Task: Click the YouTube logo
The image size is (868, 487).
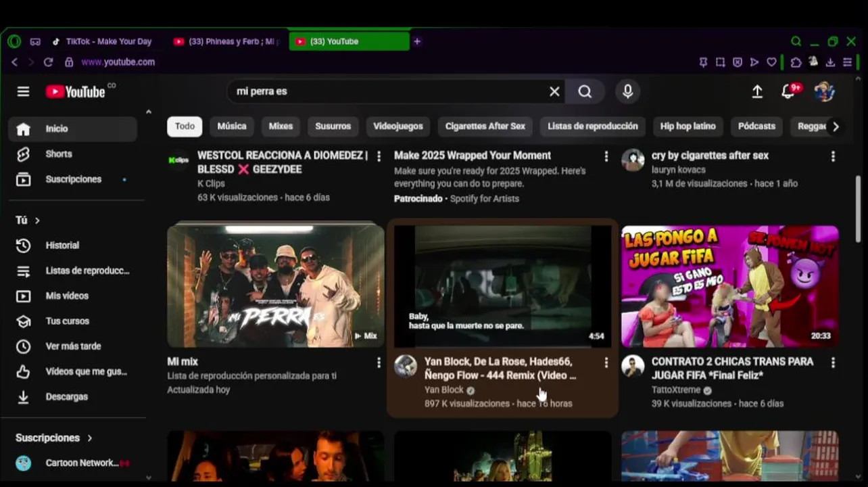Action: (76, 91)
